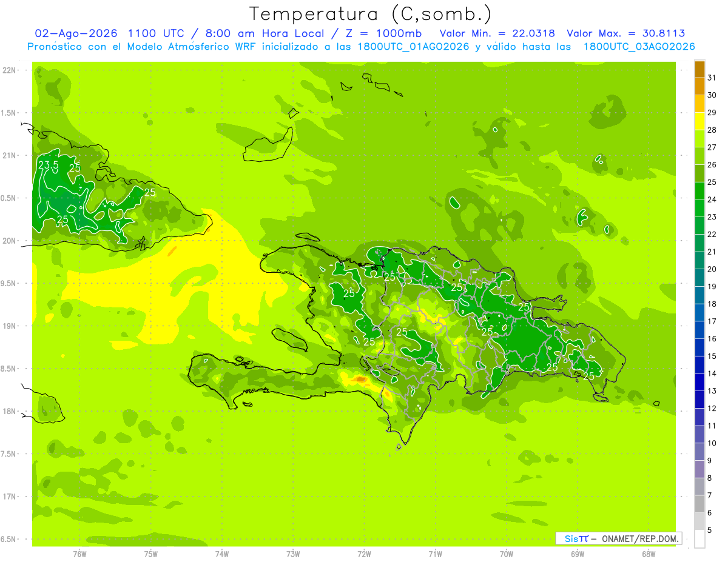
Task: Click the "73W" longitude axis label
Action: click(x=293, y=554)
